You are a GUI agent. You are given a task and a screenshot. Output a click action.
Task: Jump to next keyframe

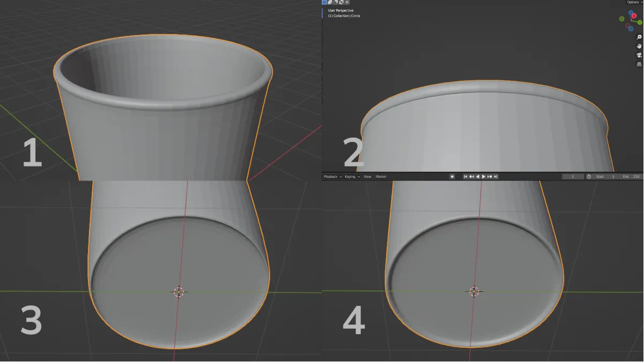(490, 177)
